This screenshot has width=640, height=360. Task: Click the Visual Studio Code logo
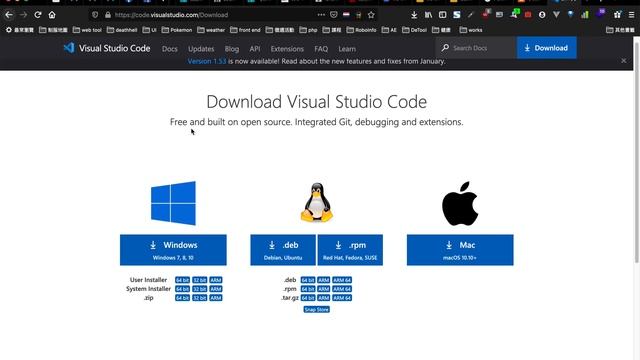pos(107,48)
